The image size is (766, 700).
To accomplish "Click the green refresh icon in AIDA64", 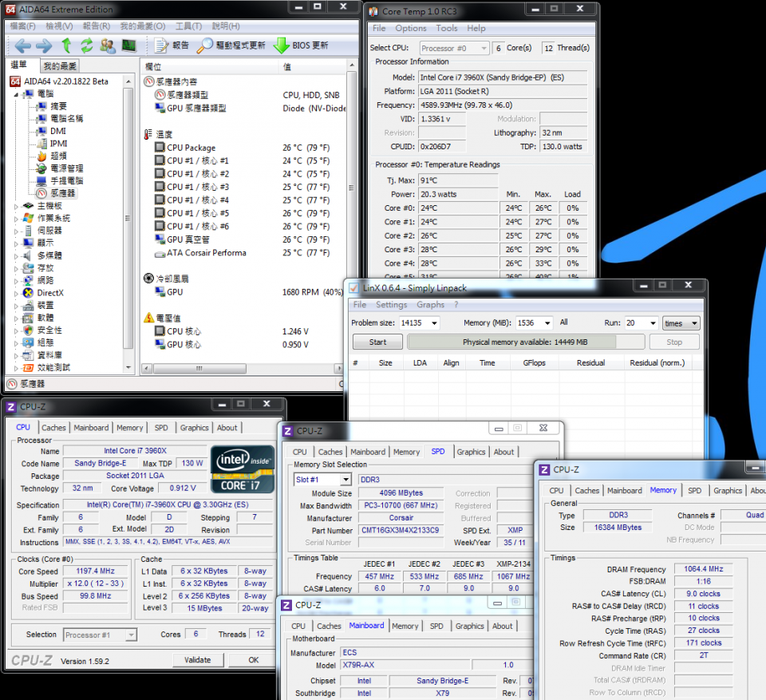I will [x=86, y=45].
